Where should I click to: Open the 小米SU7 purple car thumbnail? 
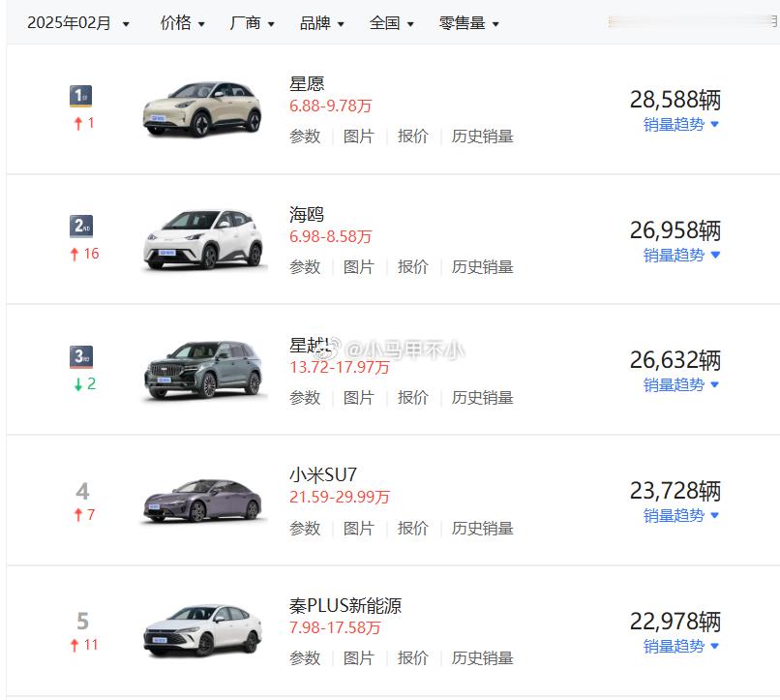[x=202, y=501]
